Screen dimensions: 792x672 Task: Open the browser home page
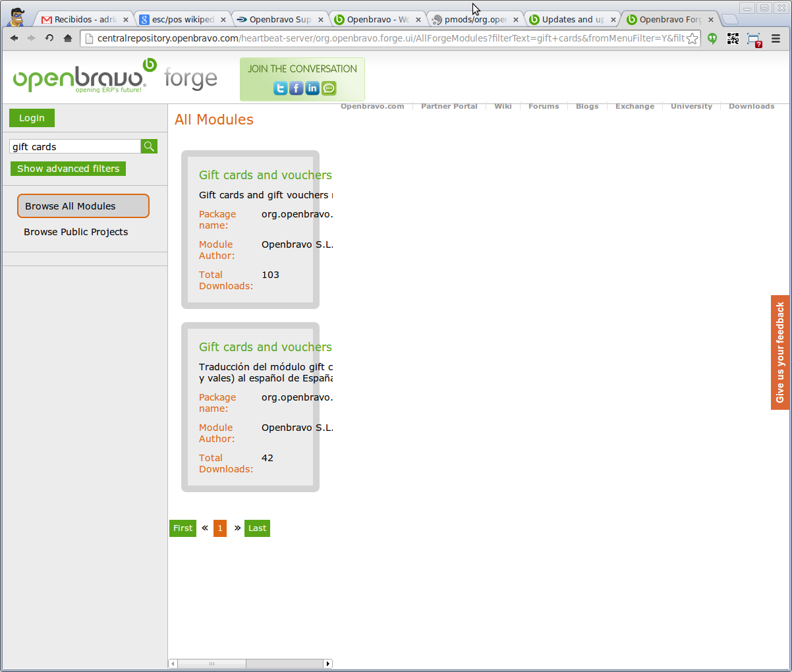[x=67, y=38]
